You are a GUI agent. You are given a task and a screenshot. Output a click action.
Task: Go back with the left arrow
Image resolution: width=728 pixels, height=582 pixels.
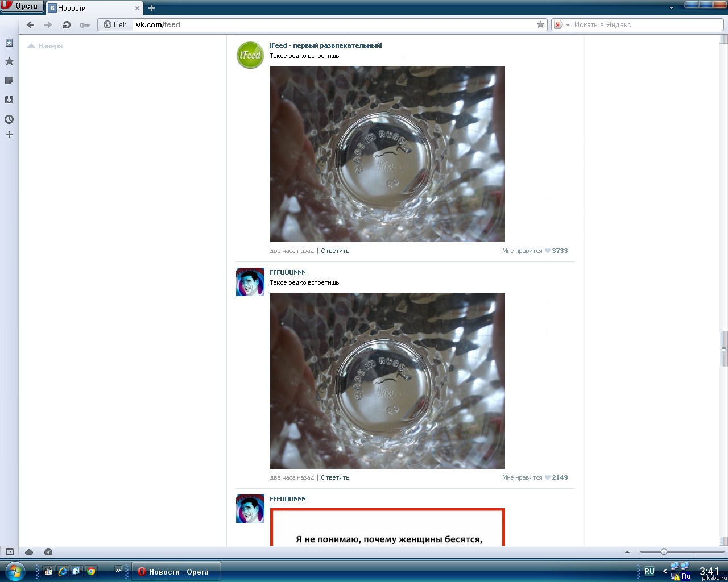pos(31,25)
